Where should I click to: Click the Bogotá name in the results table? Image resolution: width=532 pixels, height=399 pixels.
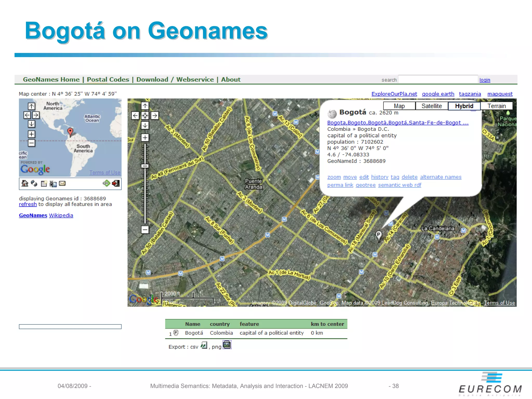[x=194, y=333]
